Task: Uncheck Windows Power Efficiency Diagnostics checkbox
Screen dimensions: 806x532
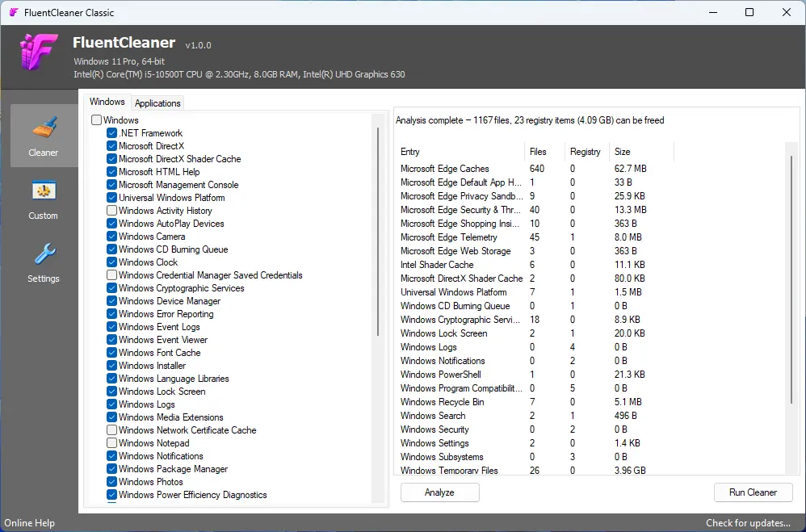Action: pos(111,495)
